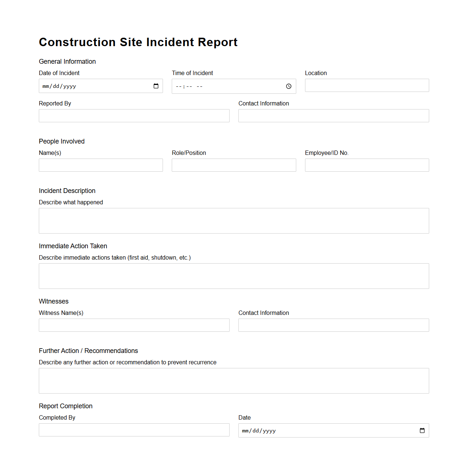Open the Date of Incident calendar picker
Viewport: 468px width, 476px height.
click(x=155, y=86)
